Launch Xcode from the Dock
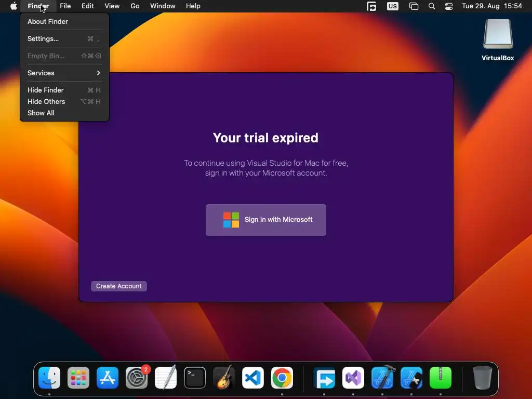532x399 pixels. point(383,378)
